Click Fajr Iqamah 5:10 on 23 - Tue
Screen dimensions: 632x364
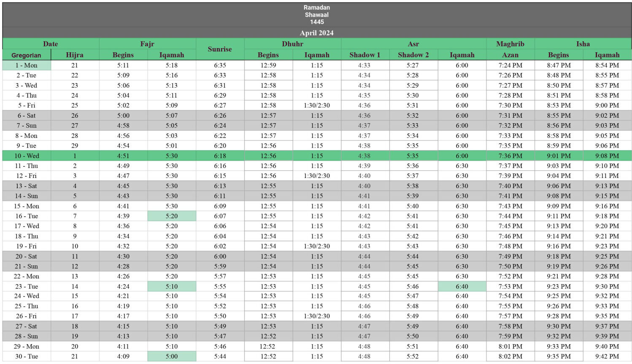coord(172,286)
